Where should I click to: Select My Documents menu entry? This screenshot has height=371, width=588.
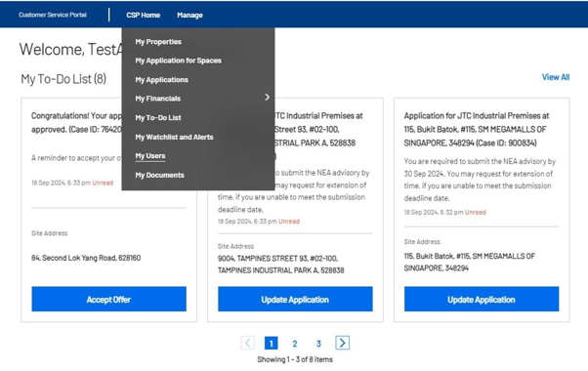[x=160, y=175]
